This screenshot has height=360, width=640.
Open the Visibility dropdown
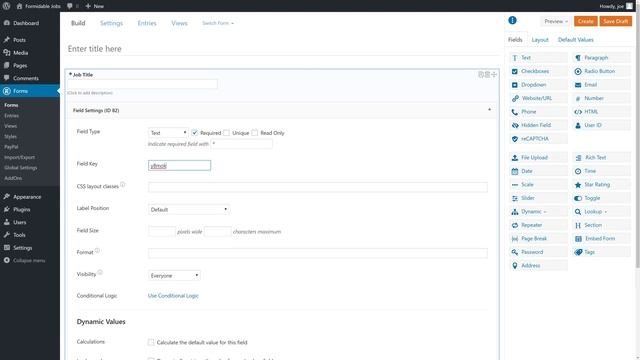click(x=174, y=276)
